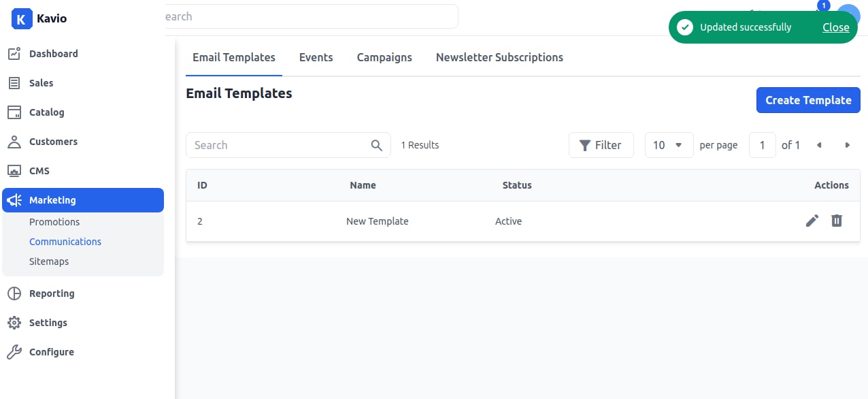Open the Settings gear icon
The image size is (868, 399).
point(14,323)
